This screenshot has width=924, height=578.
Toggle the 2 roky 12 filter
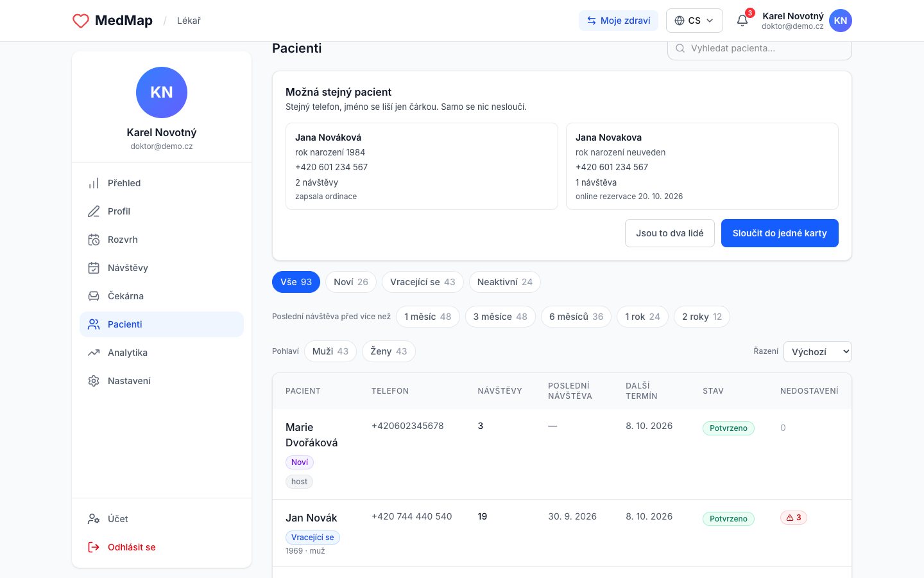(x=702, y=317)
